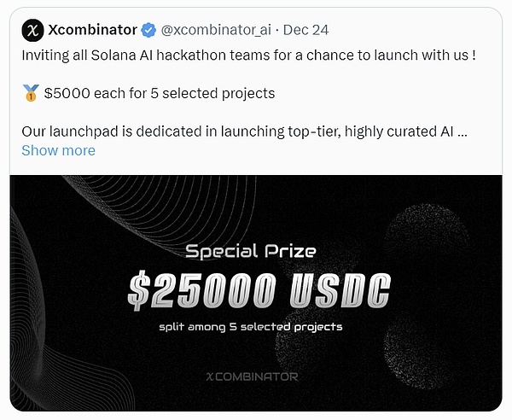Screen dimensions: 512x420
Task: Click the Dec 24 timestamp
Action: pyautogui.click(x=306, y=30)
